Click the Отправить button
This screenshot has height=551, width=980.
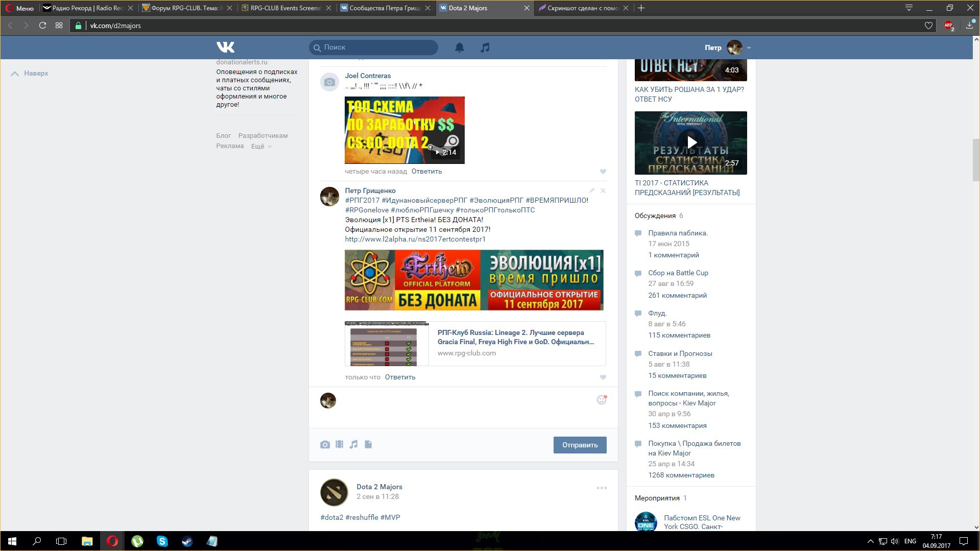coord(580,445)
